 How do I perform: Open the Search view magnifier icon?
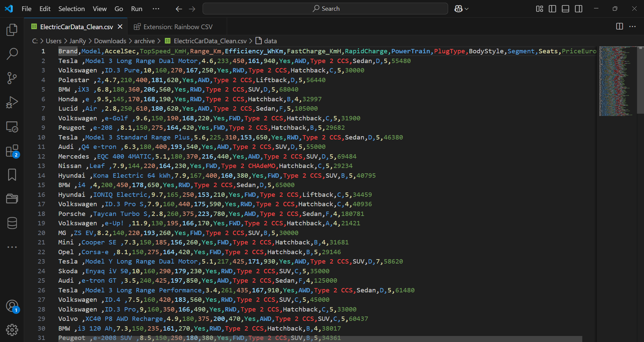[x=12, y=54]
